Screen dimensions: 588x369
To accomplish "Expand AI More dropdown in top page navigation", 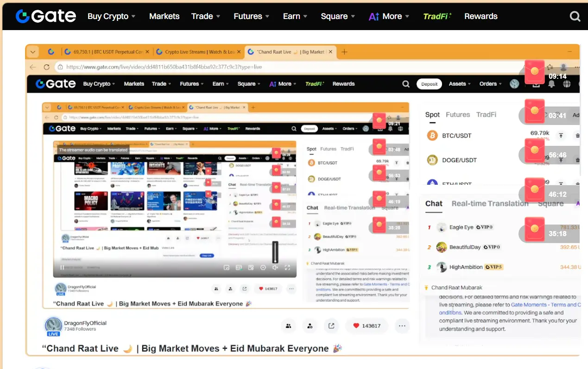I will pyautogui.click(x=389, y=16).
